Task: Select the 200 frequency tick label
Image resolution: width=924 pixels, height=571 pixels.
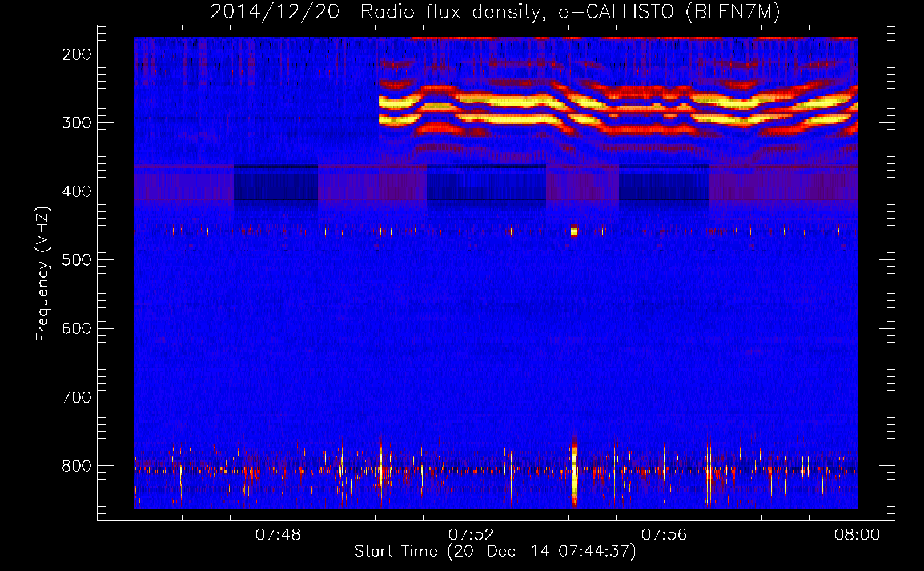Action: tap(77, 54)
